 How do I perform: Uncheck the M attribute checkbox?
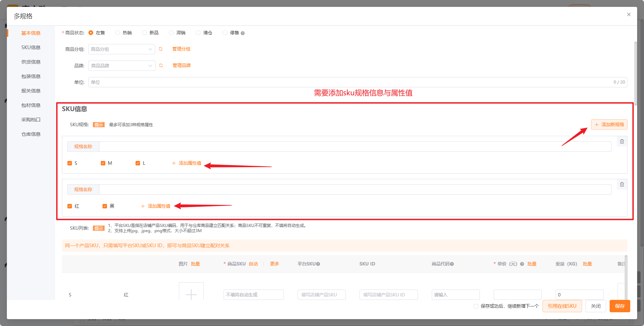click(x=103, y=163)
